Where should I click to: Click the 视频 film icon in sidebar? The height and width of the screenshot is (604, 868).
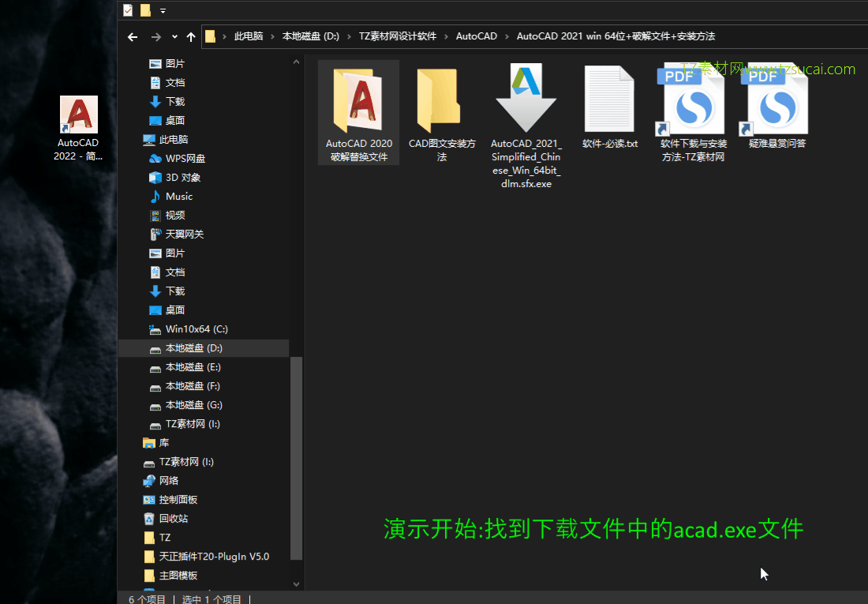pos(155,215)
